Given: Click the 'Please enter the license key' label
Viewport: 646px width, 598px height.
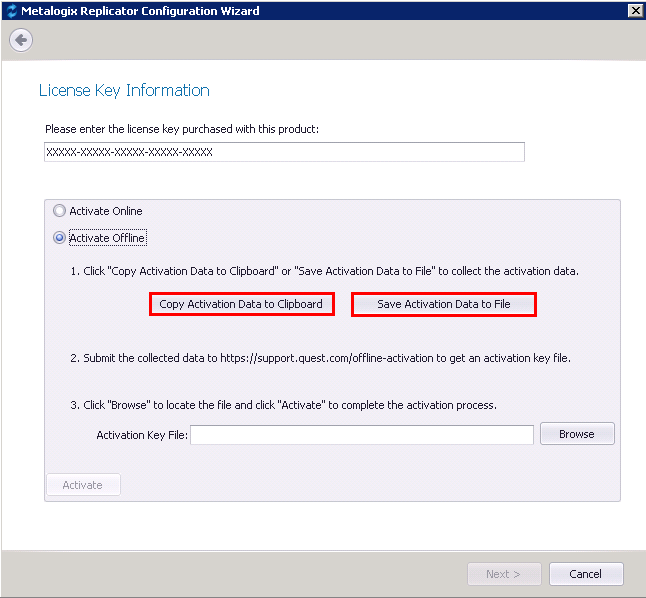Looking at the screenshot, I should [x=182, y=129].
